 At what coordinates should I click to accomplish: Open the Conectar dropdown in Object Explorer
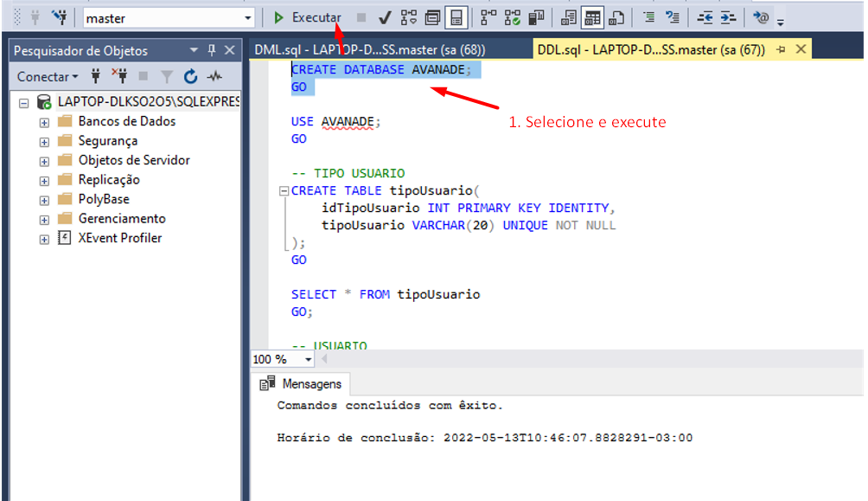pos(48,76)
